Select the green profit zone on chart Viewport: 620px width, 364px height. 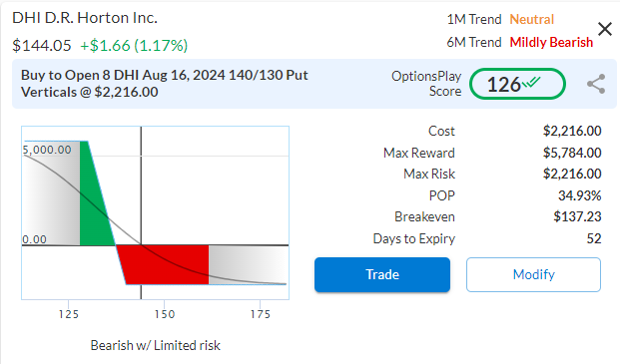pyautogui.click(x=94, y=193)
